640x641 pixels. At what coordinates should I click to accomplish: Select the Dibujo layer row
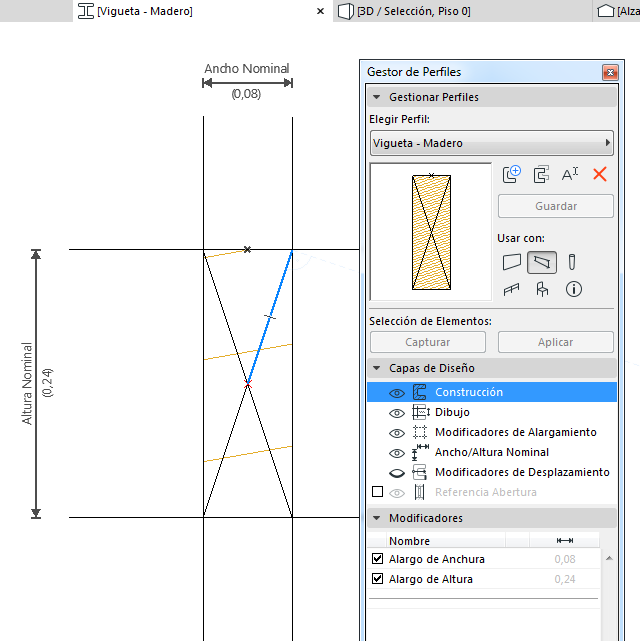click(x=492, y=412)
